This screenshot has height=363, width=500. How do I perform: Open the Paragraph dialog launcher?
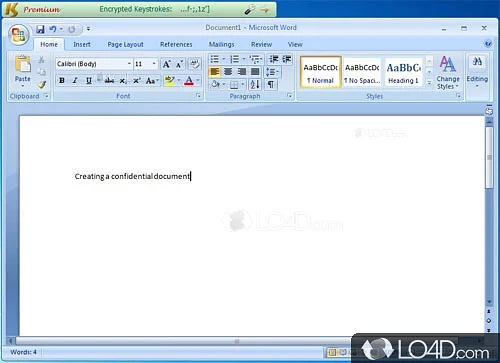(290, 96)
